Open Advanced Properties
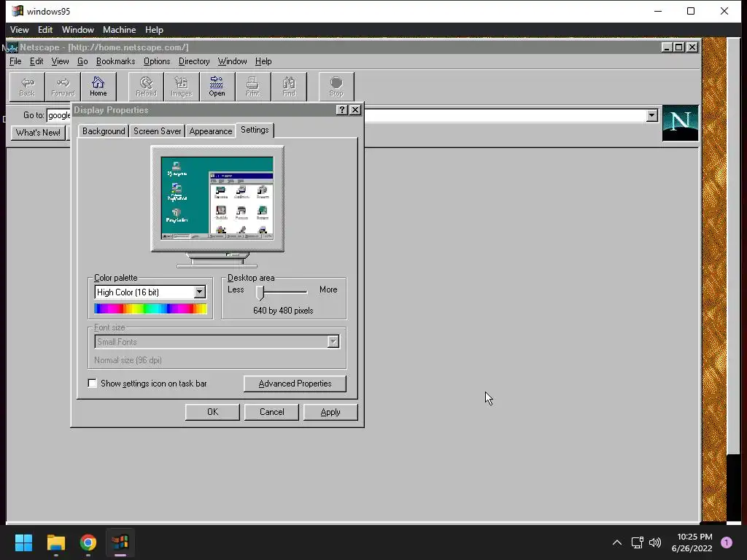The image size is (747, 560). coord(295,384)
